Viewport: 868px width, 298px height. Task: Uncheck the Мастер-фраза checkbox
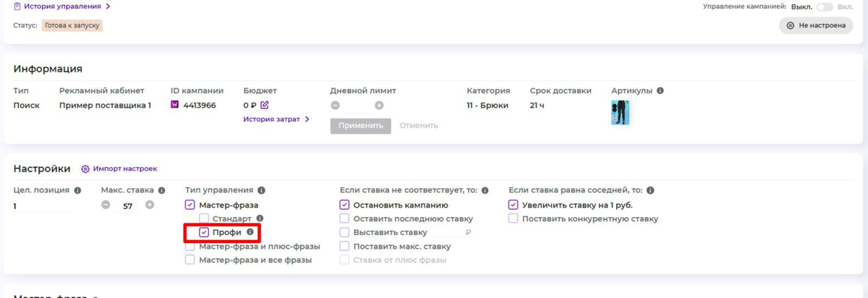(x=190, y=205)
